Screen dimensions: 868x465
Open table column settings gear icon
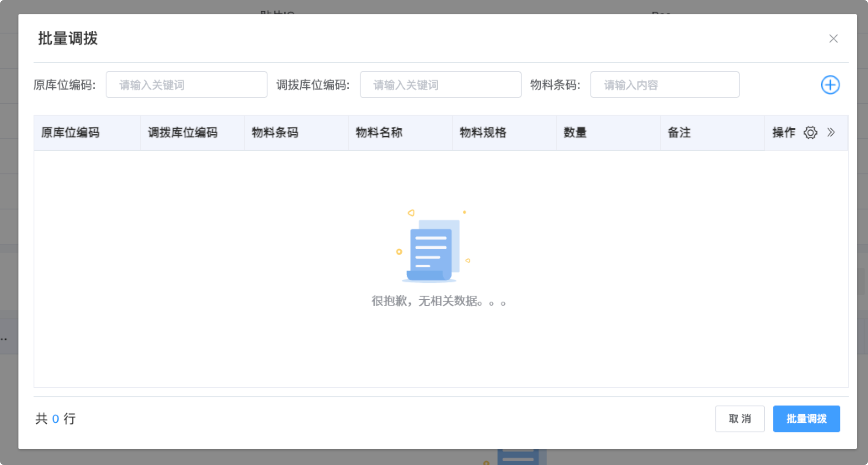810,133
